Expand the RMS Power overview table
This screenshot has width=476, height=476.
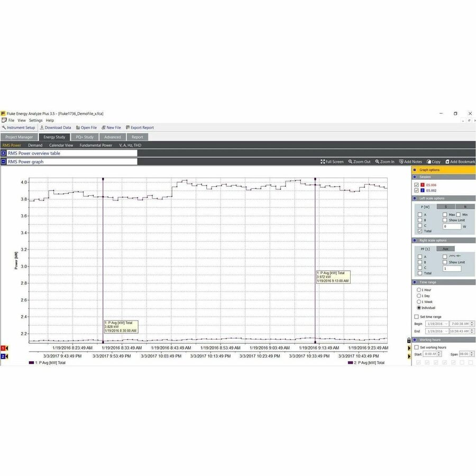pos(4,153)
